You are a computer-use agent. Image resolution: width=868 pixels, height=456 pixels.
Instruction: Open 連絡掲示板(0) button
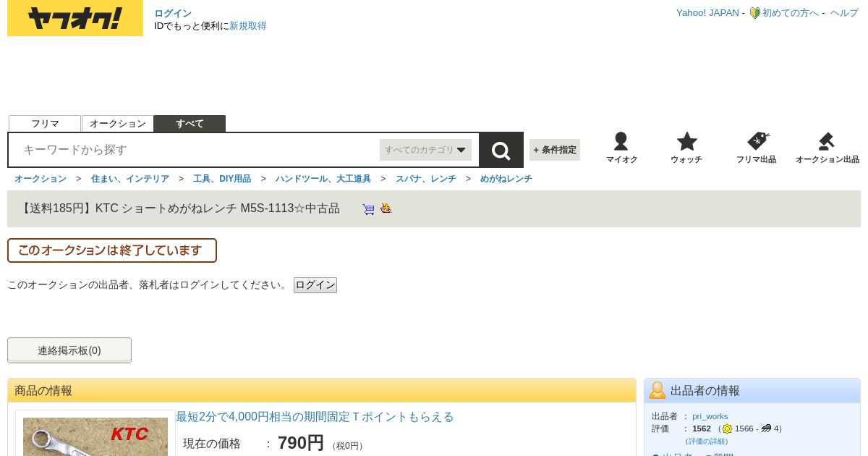coord(69,350)
